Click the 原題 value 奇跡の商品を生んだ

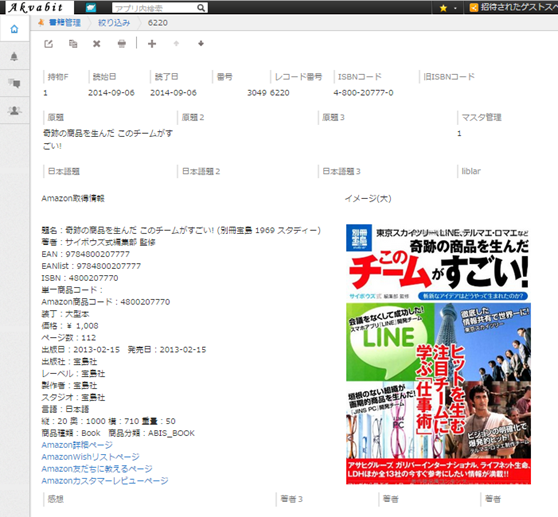[108, 139]
